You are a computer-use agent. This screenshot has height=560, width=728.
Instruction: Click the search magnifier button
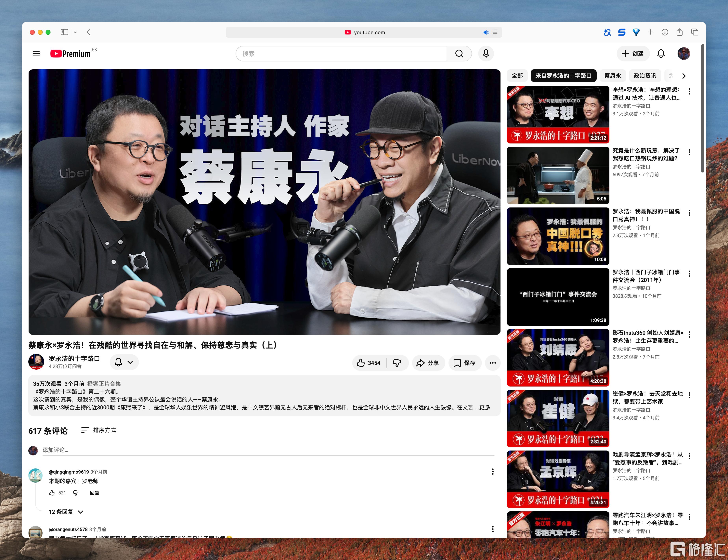[459, 54]
